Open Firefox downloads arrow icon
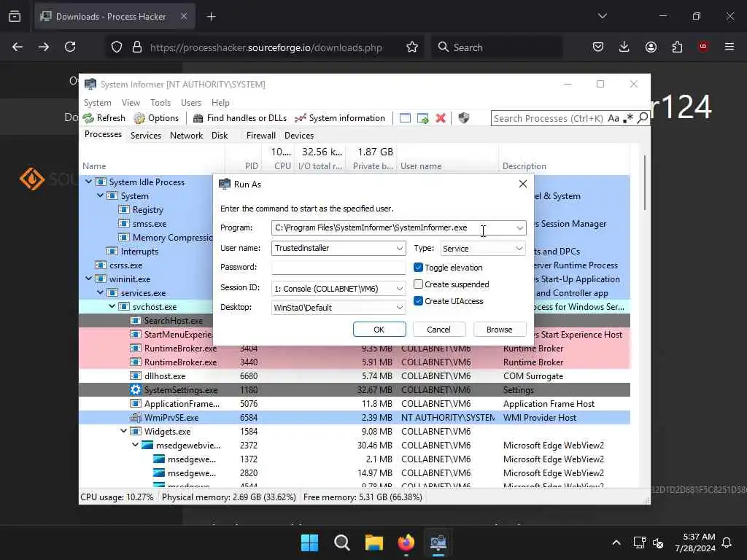 tap(624, 47)
